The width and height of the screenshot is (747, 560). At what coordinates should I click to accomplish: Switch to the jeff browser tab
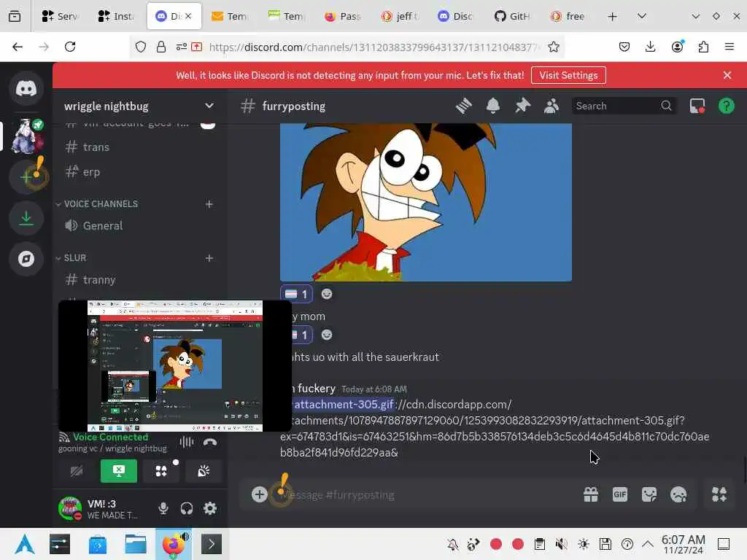399,16
